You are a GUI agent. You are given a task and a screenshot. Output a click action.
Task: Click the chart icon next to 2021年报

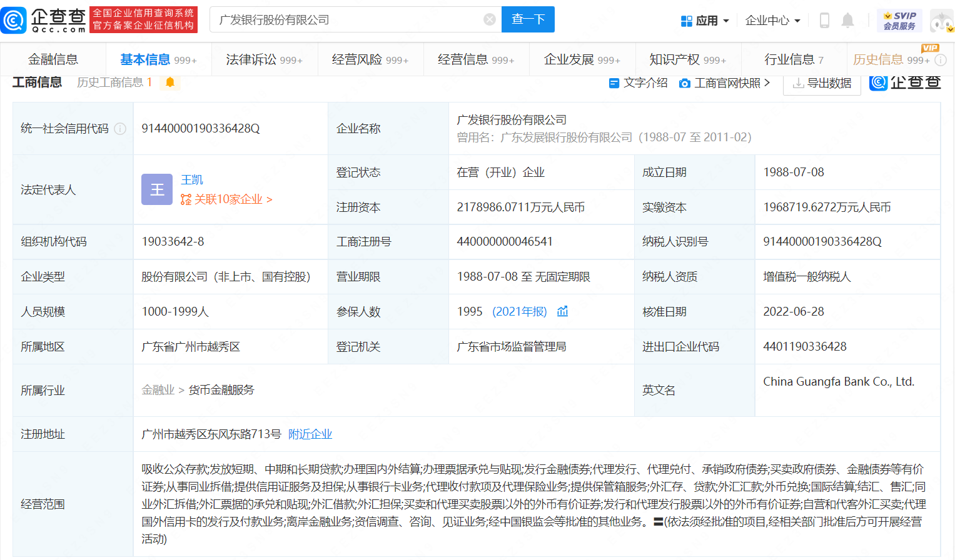click(562, 311)
